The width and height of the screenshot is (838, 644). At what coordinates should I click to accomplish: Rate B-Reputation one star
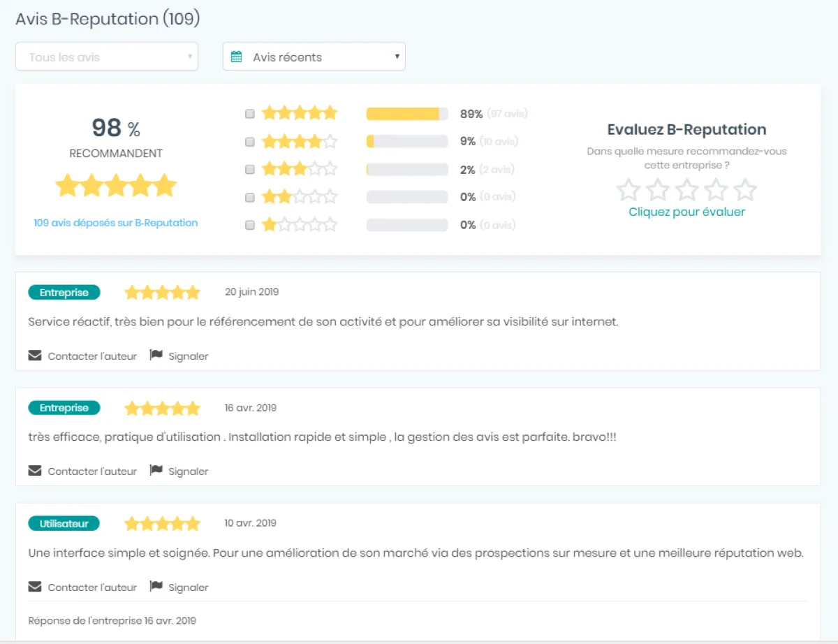tap(628, 189)
